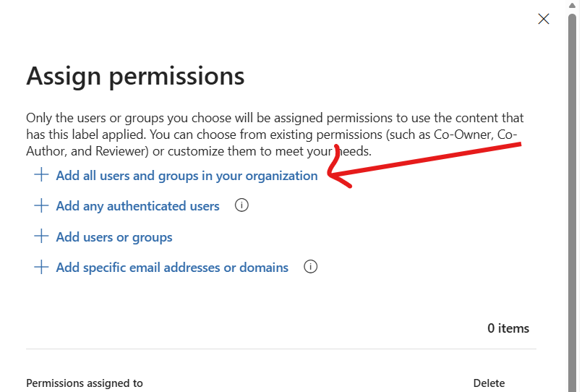The image size is (582, 392).
Task: Click the Delete column header
Action: [489, 383]
